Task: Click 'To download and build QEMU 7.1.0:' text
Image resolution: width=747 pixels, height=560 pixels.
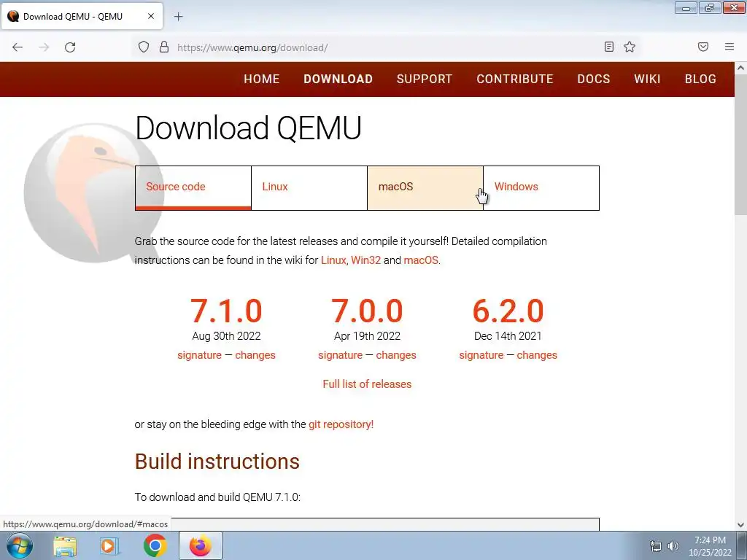Action: tap(217, 497)
